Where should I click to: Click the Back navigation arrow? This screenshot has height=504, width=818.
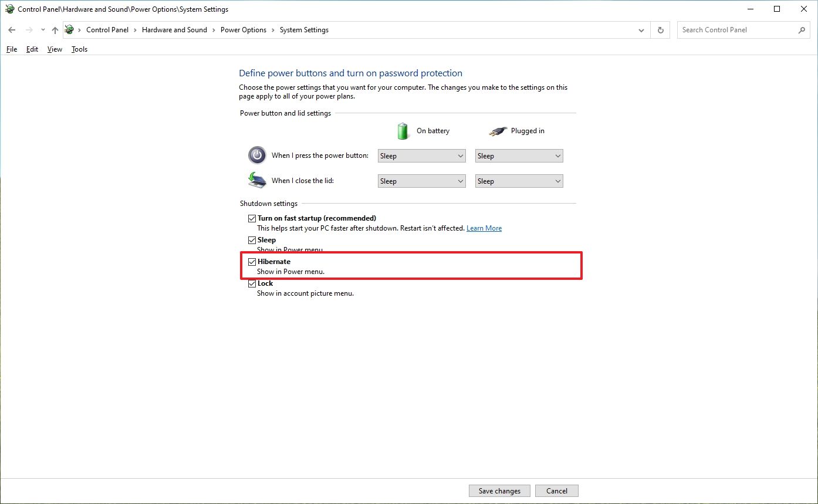pos(12,30)
